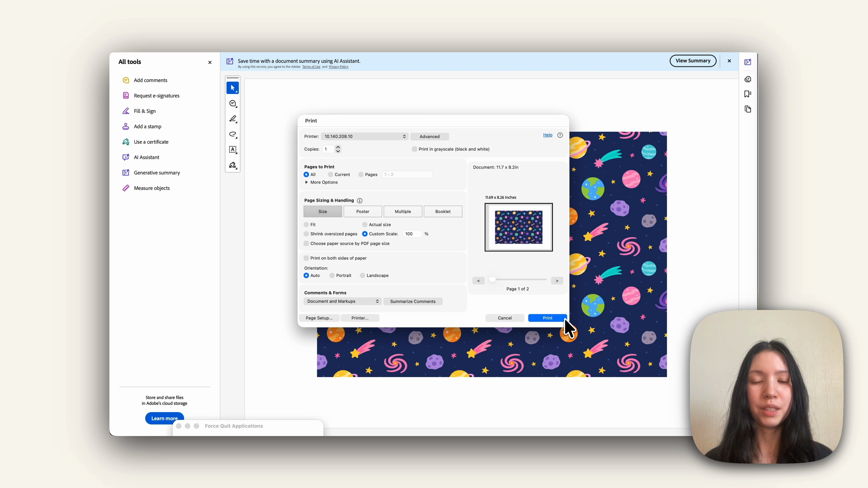Screen dimensions: 868x488
Task: Switch to Booklet sizing tab
Action: tap(443, 211)
